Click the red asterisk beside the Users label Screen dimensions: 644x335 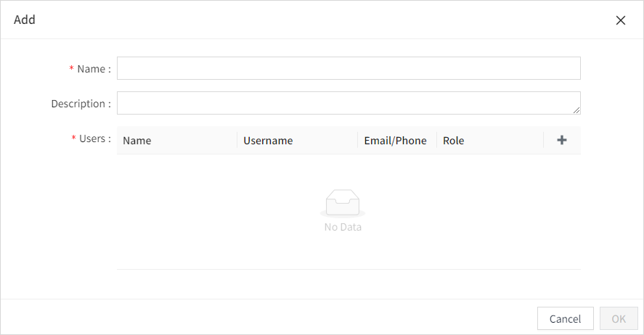pos(73,138)
